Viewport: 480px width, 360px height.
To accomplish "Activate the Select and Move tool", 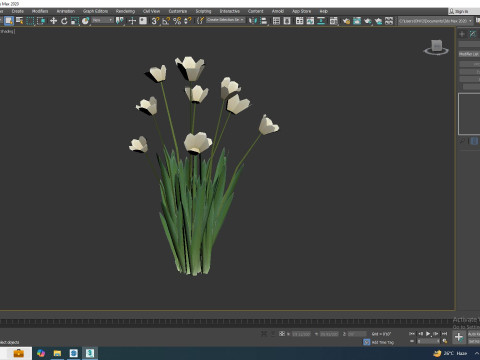I will 53,21.
